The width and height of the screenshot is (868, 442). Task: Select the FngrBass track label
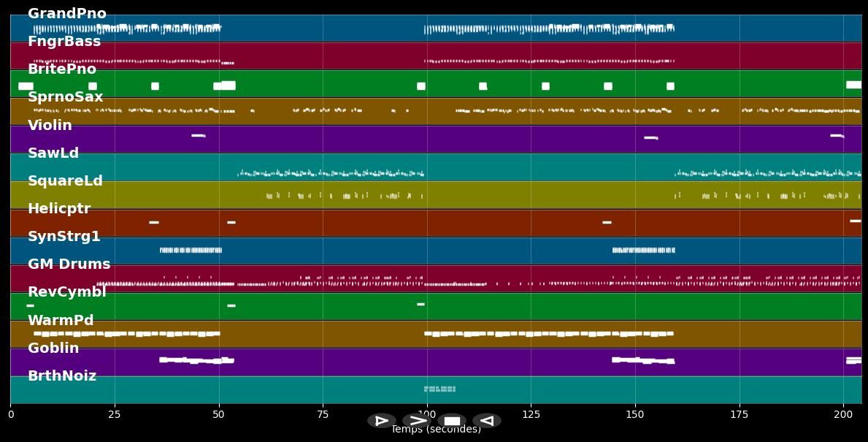tap(64, 42)
